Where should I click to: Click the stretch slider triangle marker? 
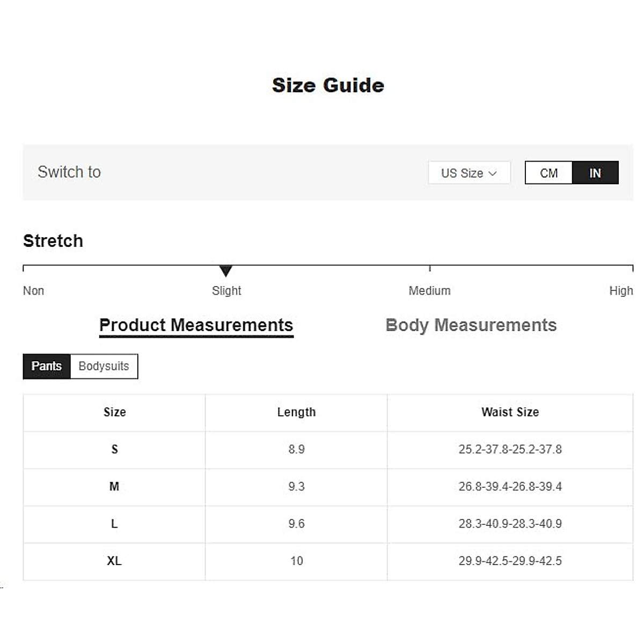pyautogui.click(x=226, y=271)
